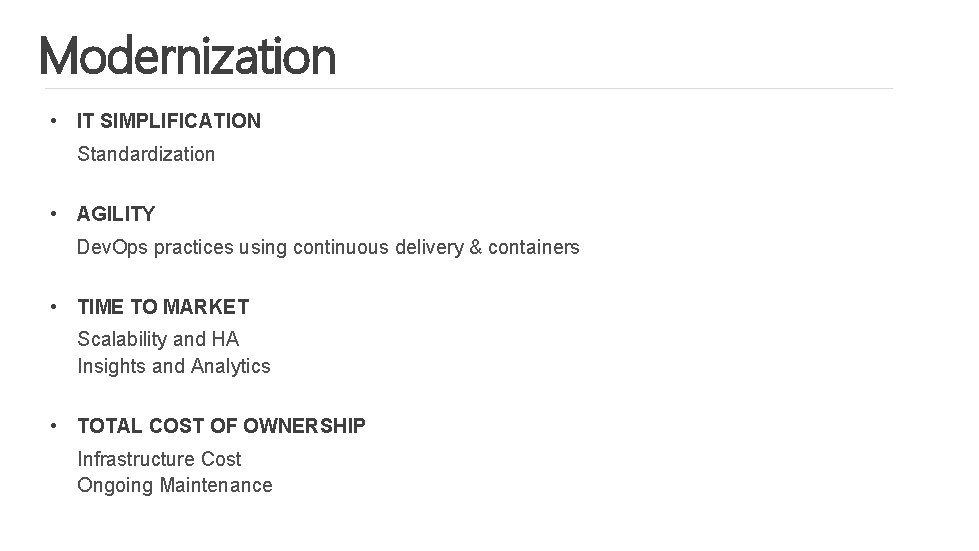Click the words continuous delivery

(377, 247)
